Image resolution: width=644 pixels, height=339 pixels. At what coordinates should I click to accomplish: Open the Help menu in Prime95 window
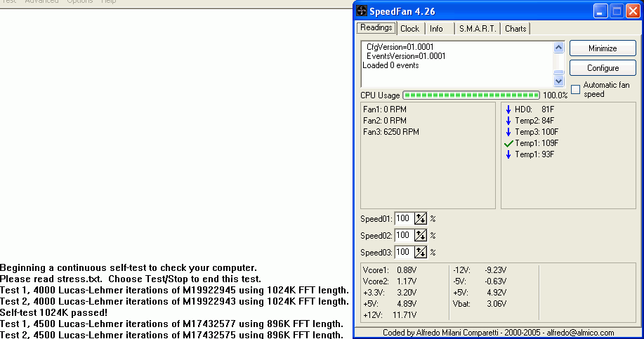(x=108, y=1)
